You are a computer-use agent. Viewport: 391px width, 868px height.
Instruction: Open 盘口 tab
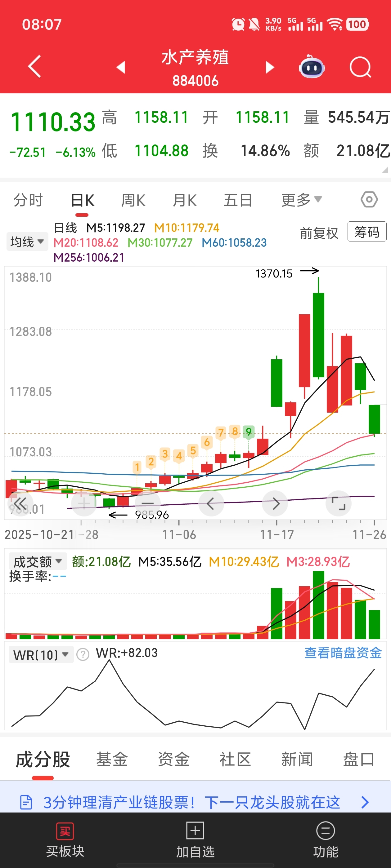point(359,759)
